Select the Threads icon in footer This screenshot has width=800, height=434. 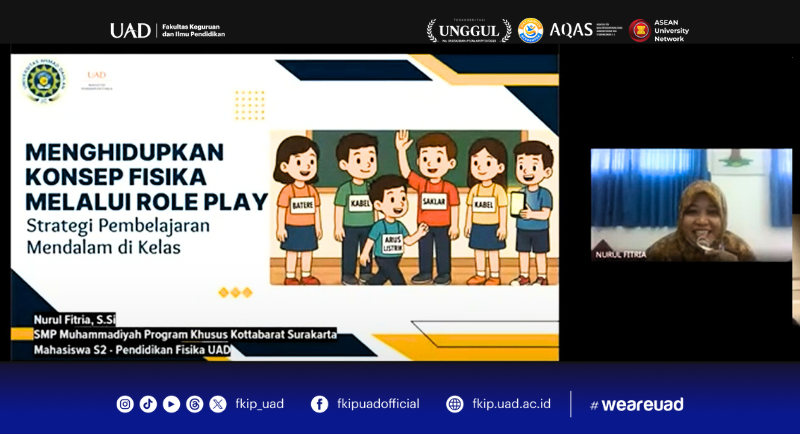point(194,404)
